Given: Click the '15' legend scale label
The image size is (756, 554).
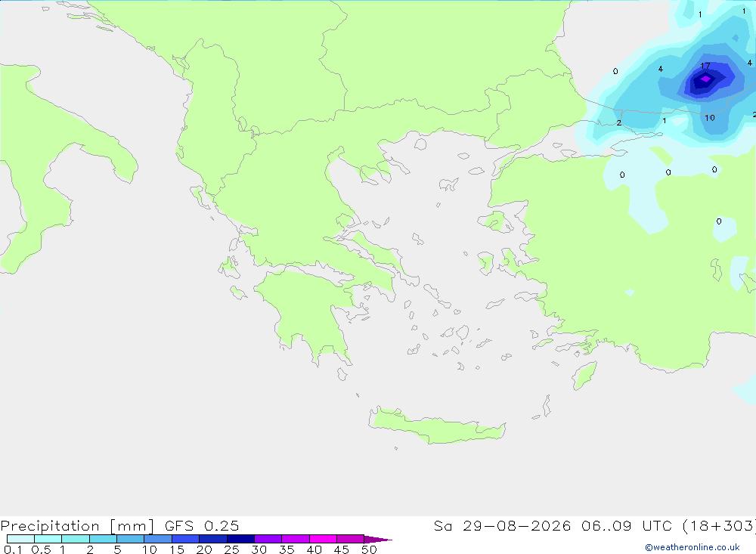Looking at the screenshot, I should 176,549.
